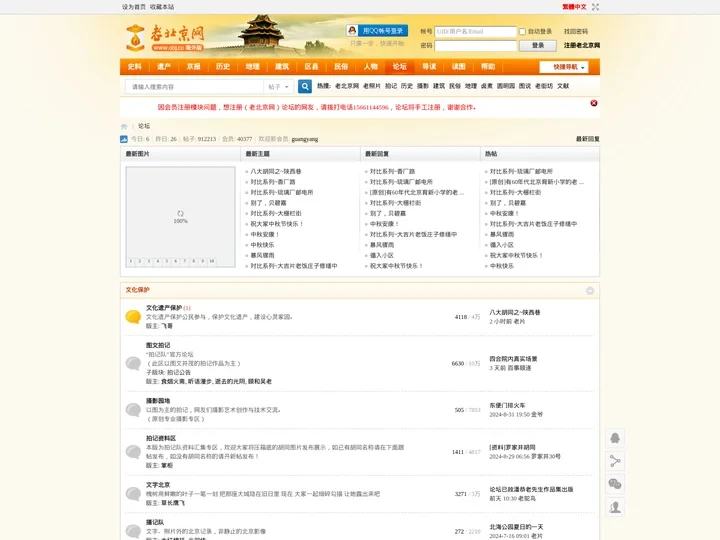The height and width of the screenshot is (540, 720).
Task: Click the 用QQ帐号登录 button
Action: pos(377,31)
